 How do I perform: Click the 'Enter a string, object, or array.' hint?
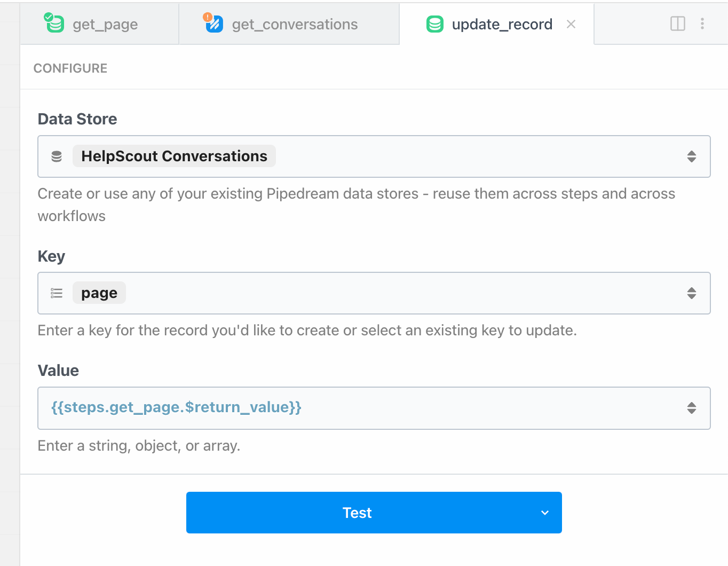point(139,445)
